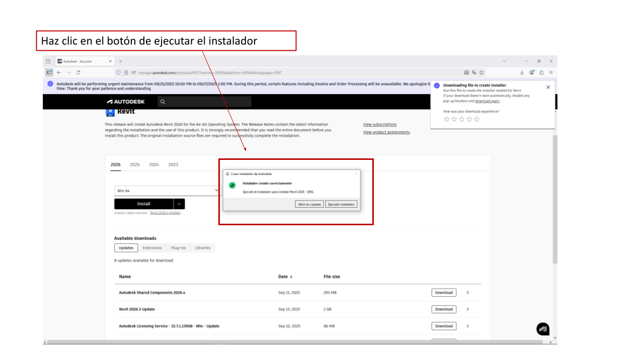
Task: Open the Firefox account icon
Action: pyautogui.click(x=532, y=72)
